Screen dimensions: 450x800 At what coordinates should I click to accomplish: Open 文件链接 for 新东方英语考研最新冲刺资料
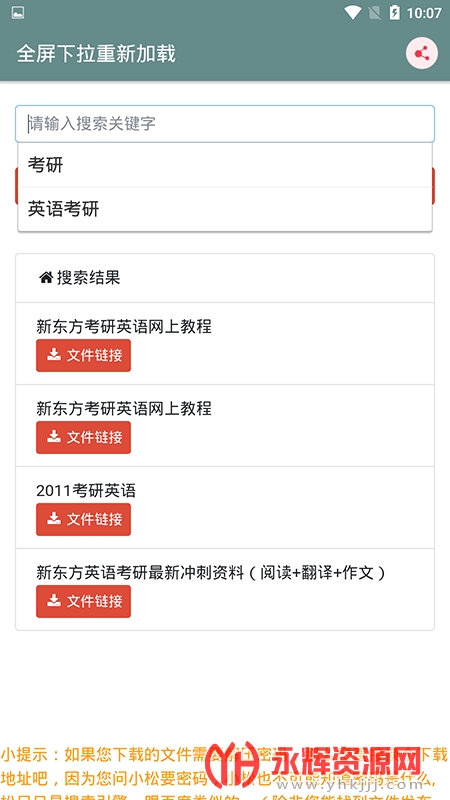[x=83, y=601]
